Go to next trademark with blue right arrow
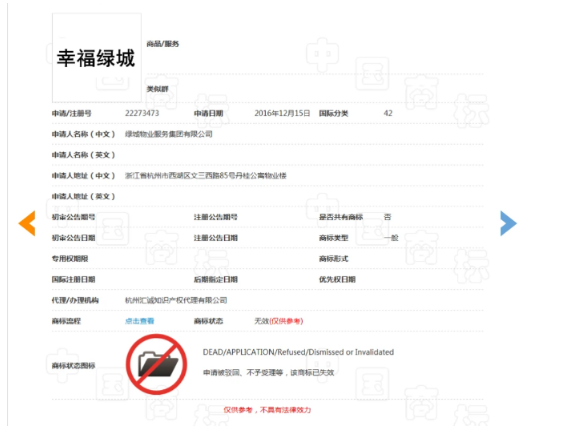The height and width of the screenshot is (432, 562). [x=508, y=223]
